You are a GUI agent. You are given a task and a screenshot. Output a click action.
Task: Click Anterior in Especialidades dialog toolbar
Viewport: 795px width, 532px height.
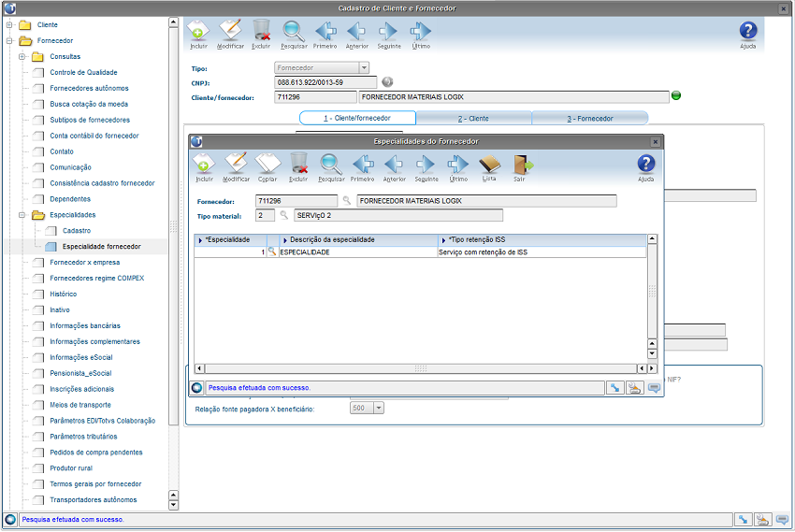(394, 167)
